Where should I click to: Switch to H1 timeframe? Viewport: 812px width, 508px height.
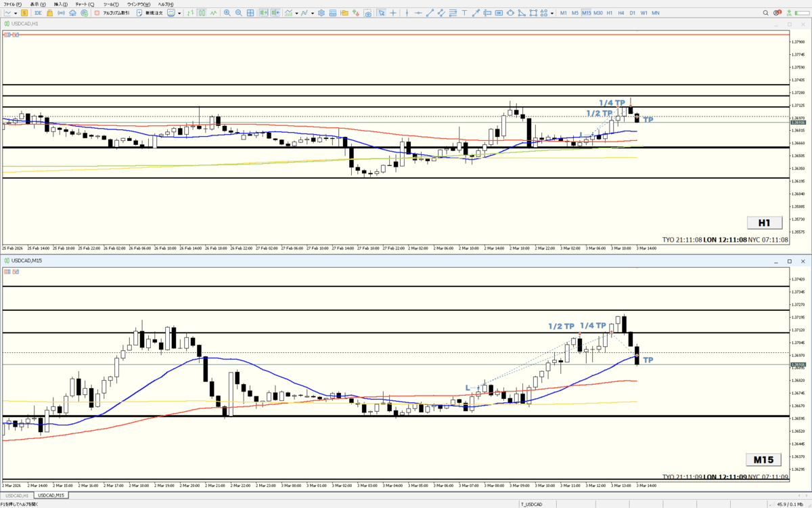pyautogui.click(x=610, y=13)
